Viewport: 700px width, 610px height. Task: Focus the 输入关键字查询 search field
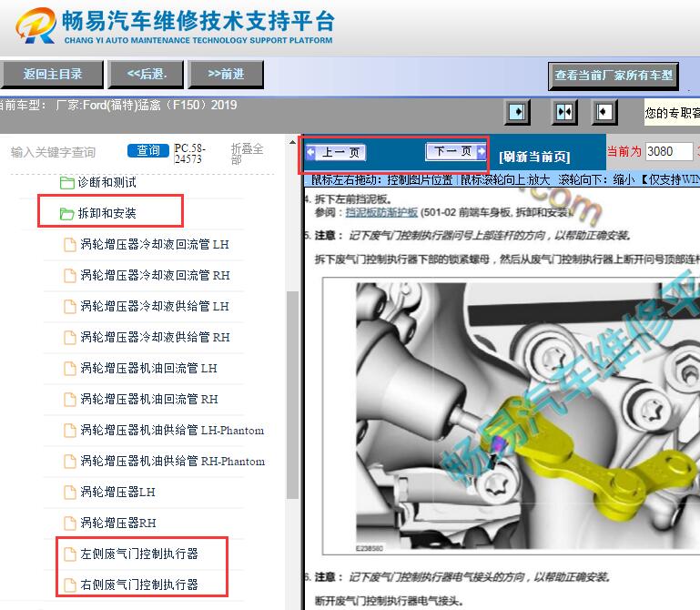coord(54,152)
